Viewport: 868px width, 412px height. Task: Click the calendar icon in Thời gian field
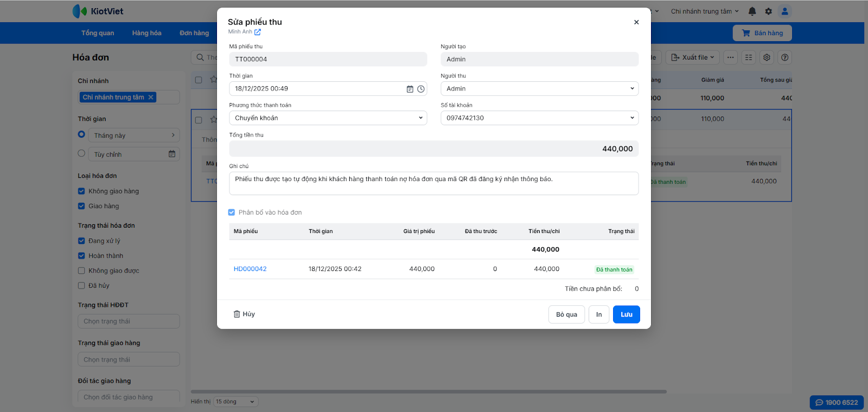click(410, 89)
